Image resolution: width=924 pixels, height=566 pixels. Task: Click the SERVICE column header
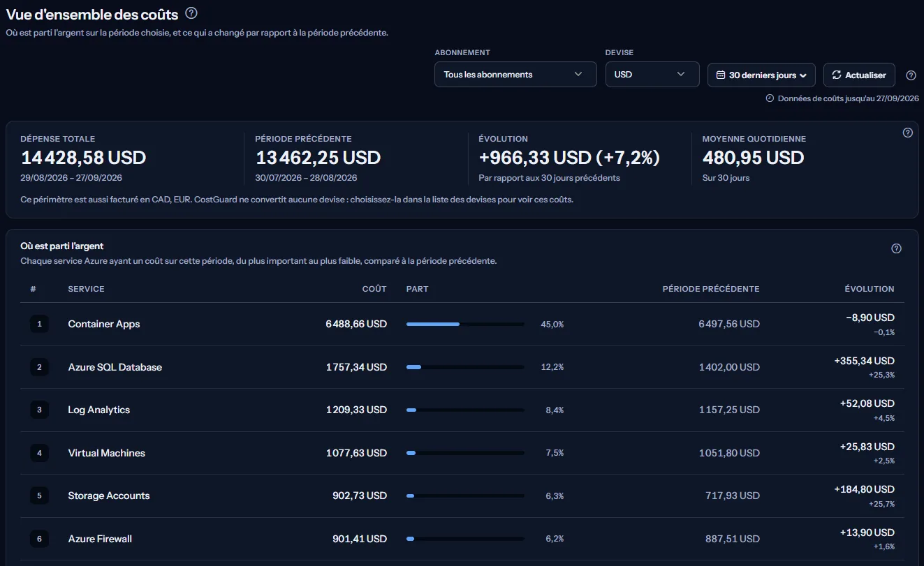86,289
